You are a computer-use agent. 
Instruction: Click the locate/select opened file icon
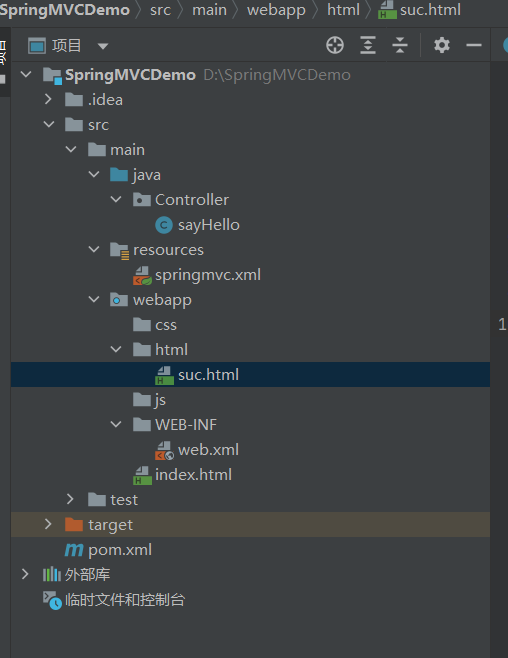point(335,45)
